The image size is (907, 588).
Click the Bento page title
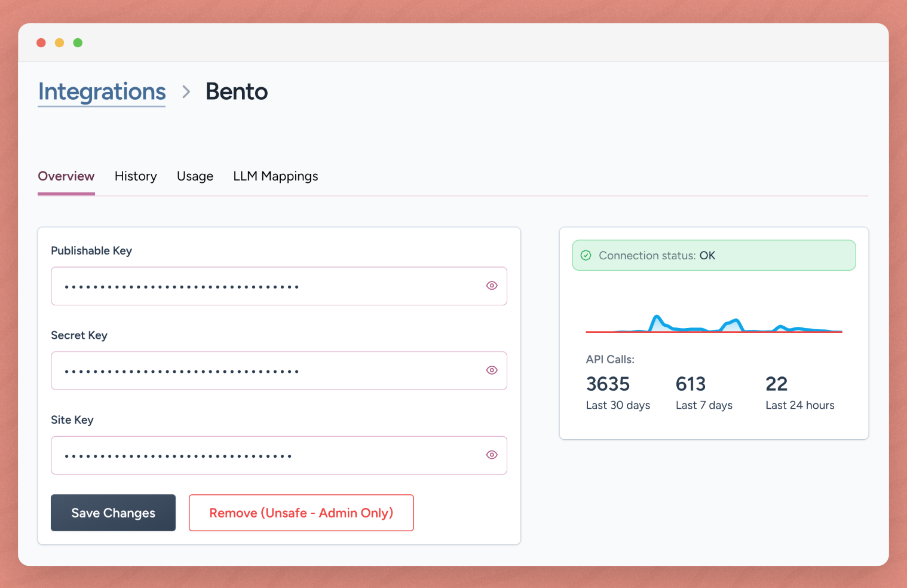tap(237, 91)
